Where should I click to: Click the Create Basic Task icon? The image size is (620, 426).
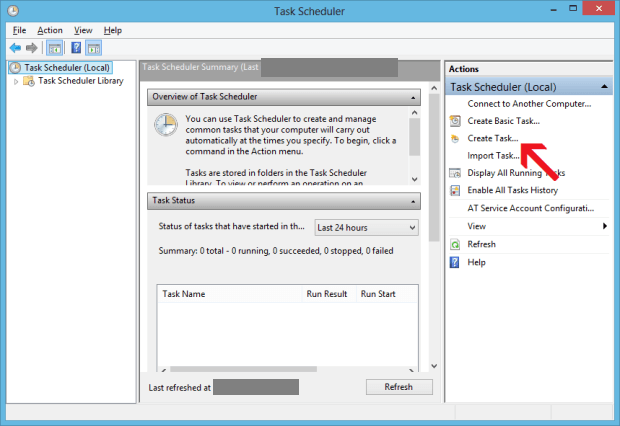[455, 121]
